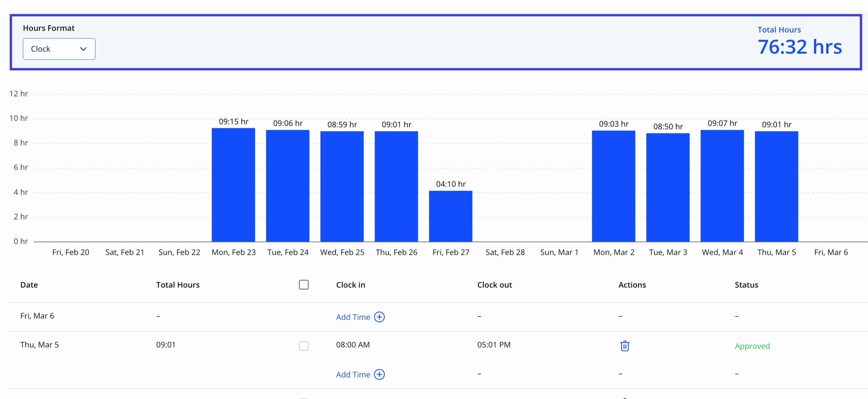
Task: Click the Approved status for Thu, Mar 5
Action: point(752,346)
